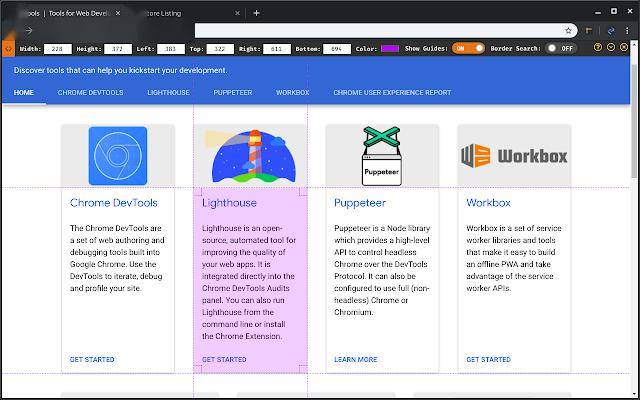Viewport: 640px width, 400px height.
Task: Click the page vertical scrollbar
Action: pyautogui.click(x=634, y=120)
